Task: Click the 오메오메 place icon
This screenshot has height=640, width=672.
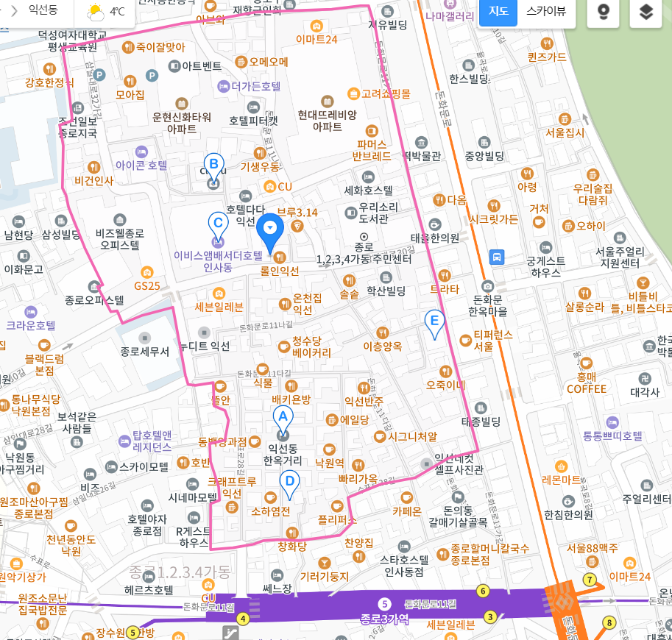Action: pos(241,62)
